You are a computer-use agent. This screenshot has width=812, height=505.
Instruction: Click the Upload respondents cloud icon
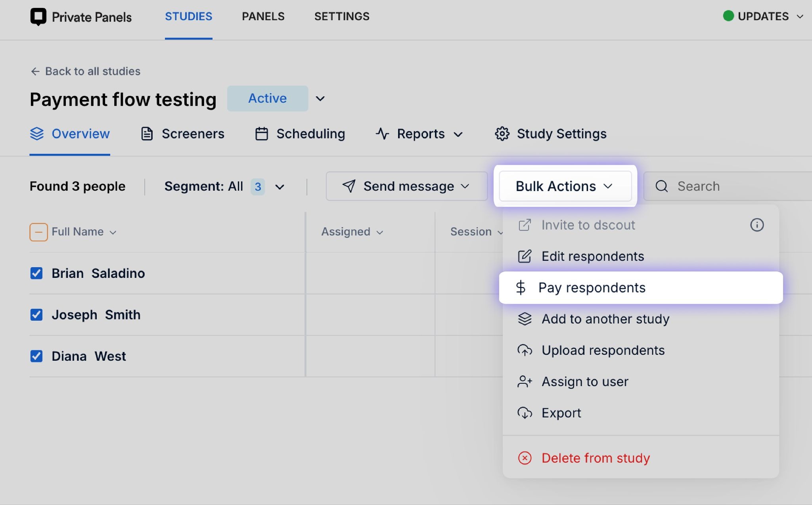click(x=525, y=350)
